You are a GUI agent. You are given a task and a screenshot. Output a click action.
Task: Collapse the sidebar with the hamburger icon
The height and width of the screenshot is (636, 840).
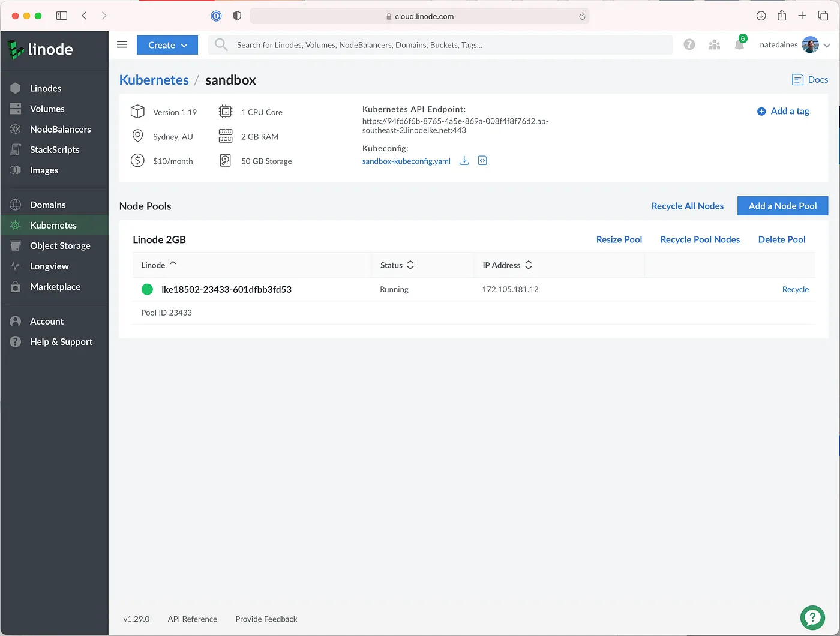pos(122,44)
